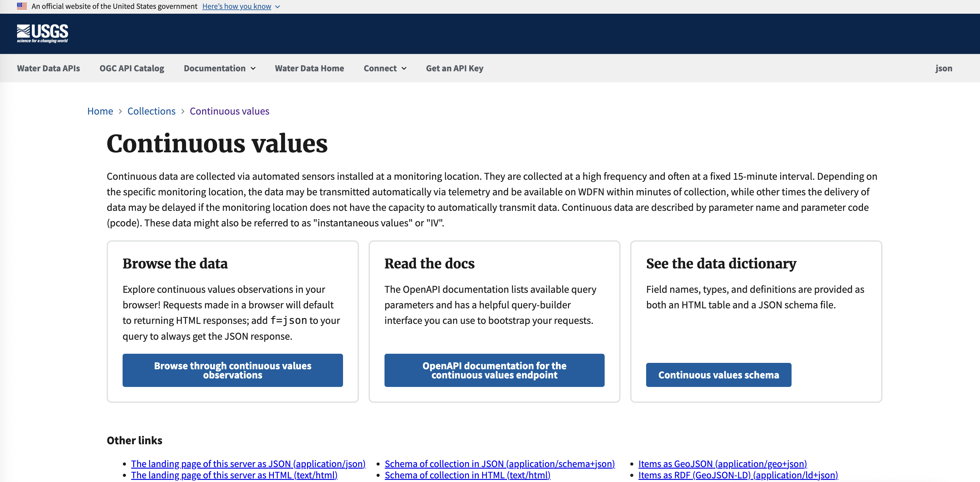Open landing page of this server as JSON

click(248, 463)
